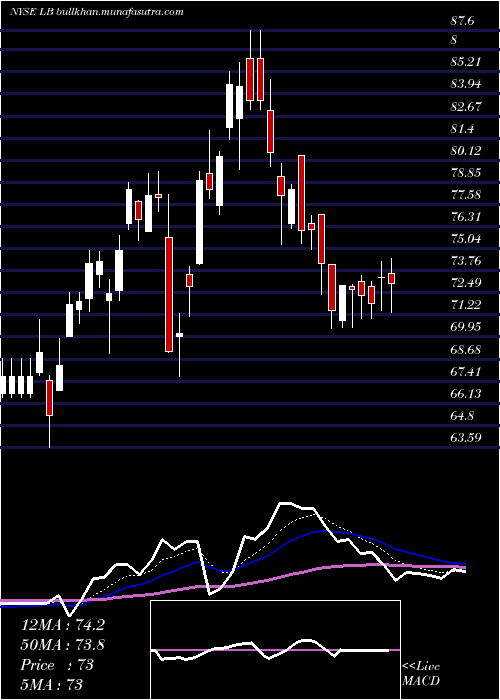Select the 69.95 price axis label
Screen dimensions: 500x700
tap(466, 326)
